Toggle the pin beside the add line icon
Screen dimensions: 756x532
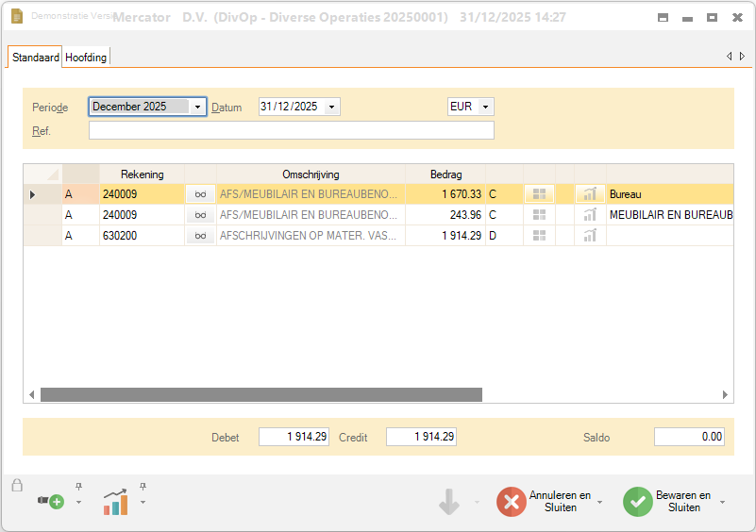click(78, 487)
